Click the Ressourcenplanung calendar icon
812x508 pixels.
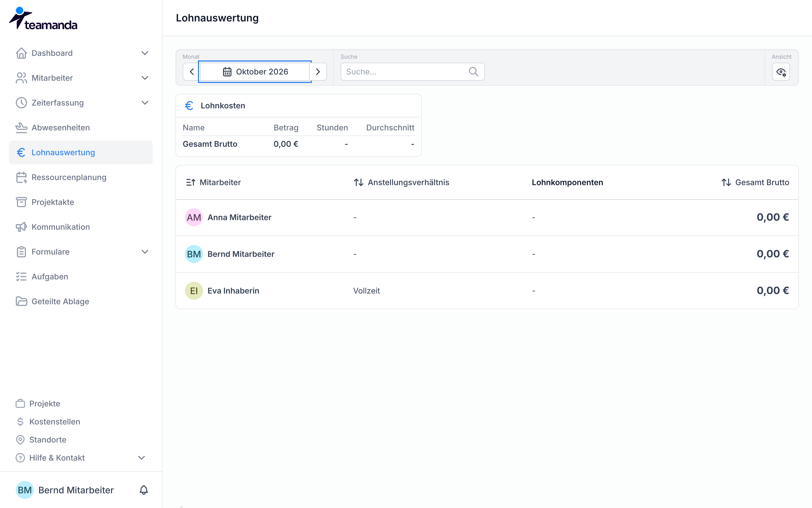point(21,178)
